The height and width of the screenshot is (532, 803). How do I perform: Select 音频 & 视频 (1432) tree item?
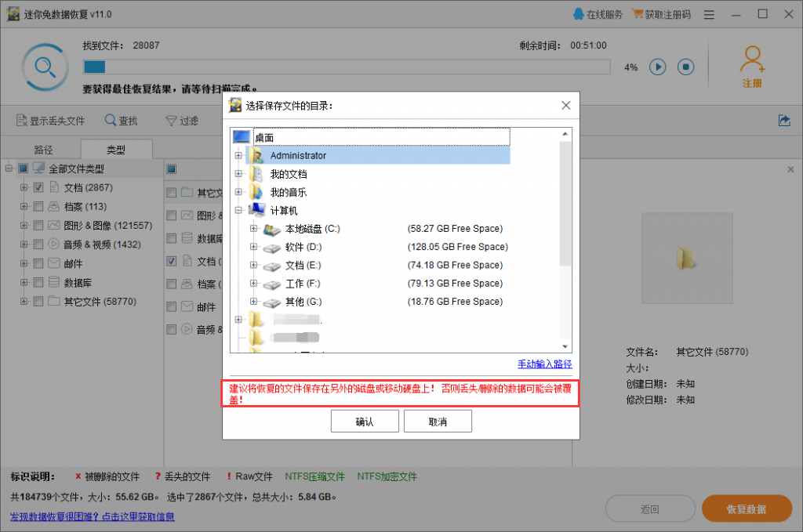tap(102, 244)
